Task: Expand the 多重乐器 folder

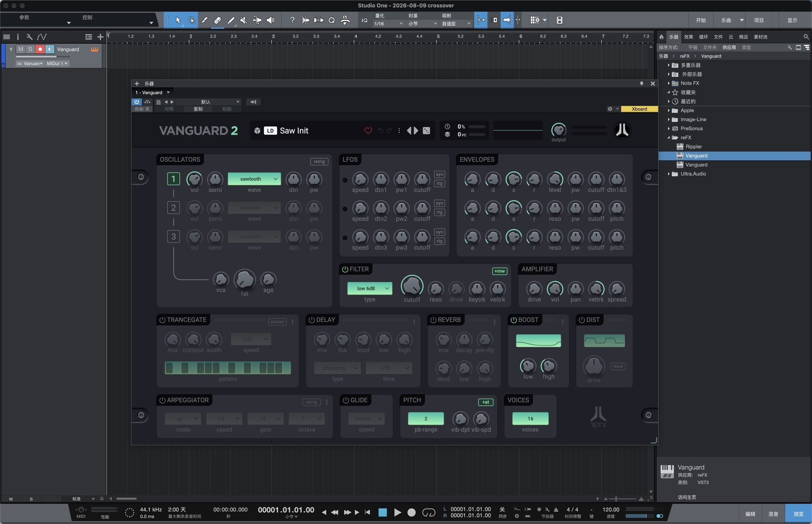Action: 669,65
